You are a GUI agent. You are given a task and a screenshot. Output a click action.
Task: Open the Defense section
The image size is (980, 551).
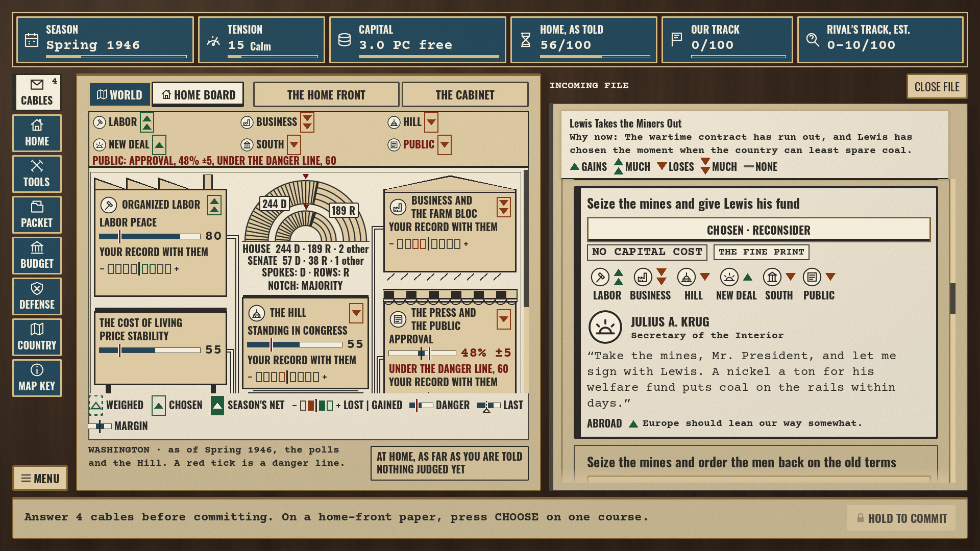[x=37, y=296]
